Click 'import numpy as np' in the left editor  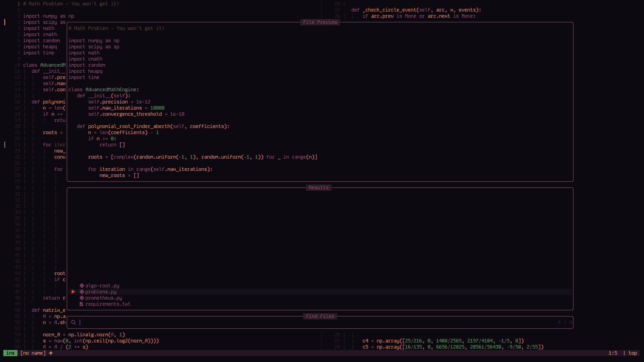tap(49, 16)
